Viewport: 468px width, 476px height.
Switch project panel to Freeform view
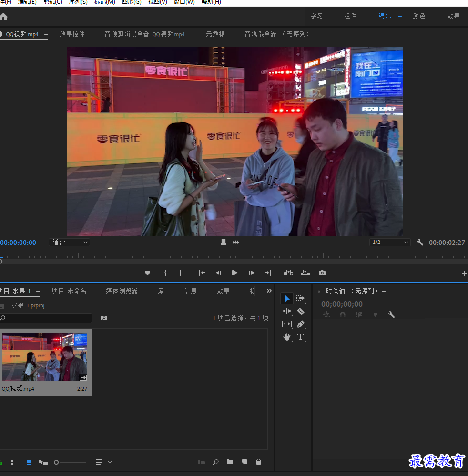point(43,462)
